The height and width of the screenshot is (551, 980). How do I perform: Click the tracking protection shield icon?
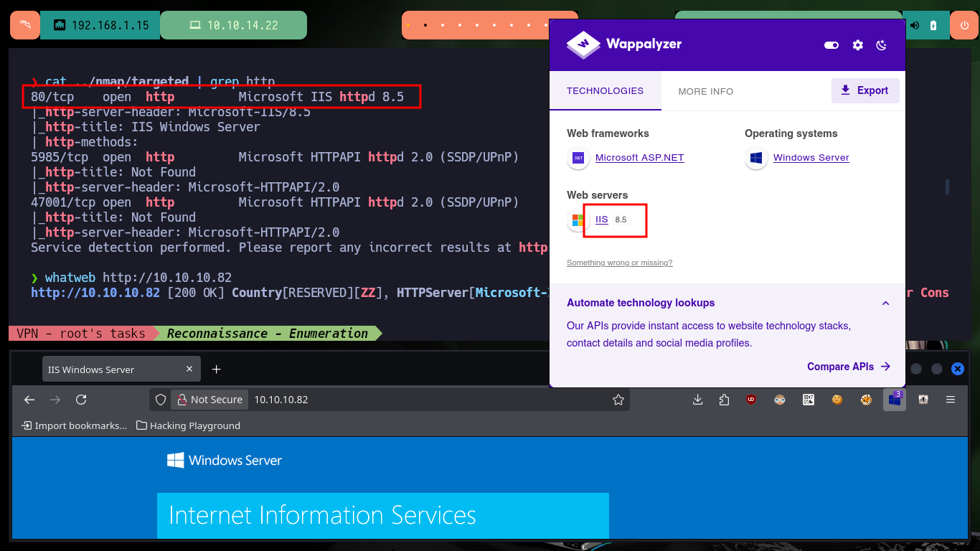pos(161,400)
